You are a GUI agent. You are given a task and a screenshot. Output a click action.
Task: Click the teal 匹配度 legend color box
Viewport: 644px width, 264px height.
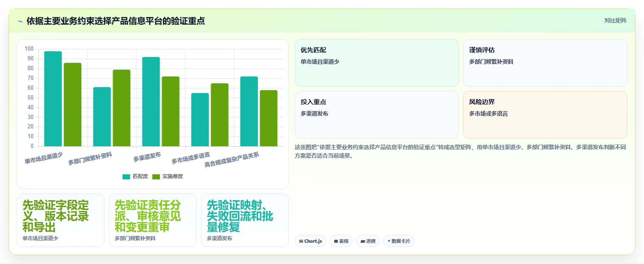pyautogui.click(x=126, y=177)
